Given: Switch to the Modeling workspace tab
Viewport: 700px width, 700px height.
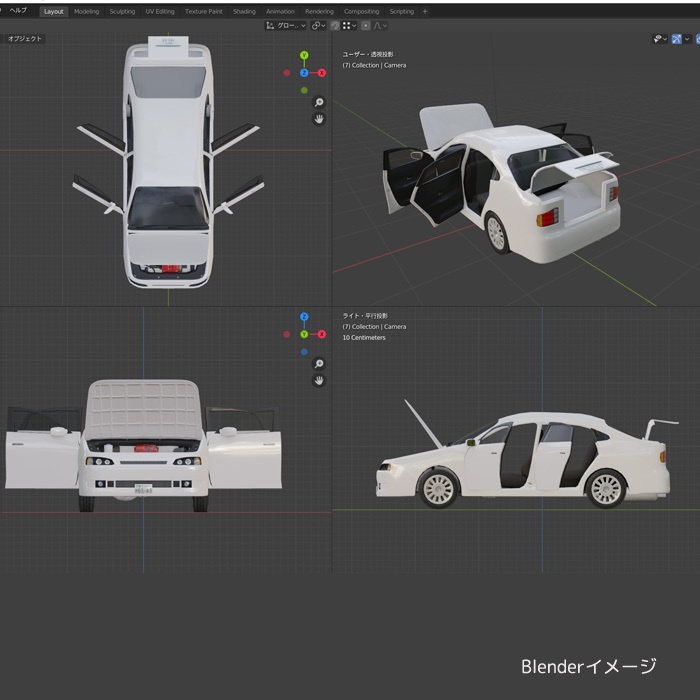Looking at the screenshot, I should (x=87, y=11).
